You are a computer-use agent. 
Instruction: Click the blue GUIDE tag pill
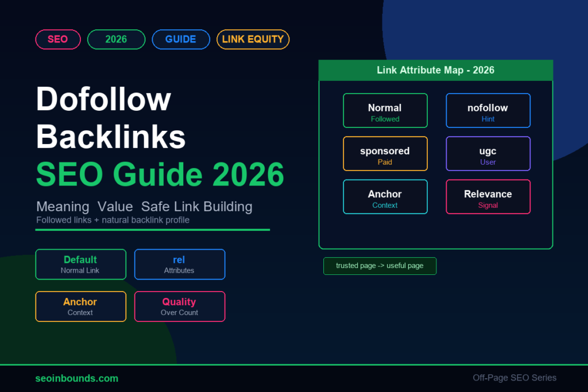[181, 40]
